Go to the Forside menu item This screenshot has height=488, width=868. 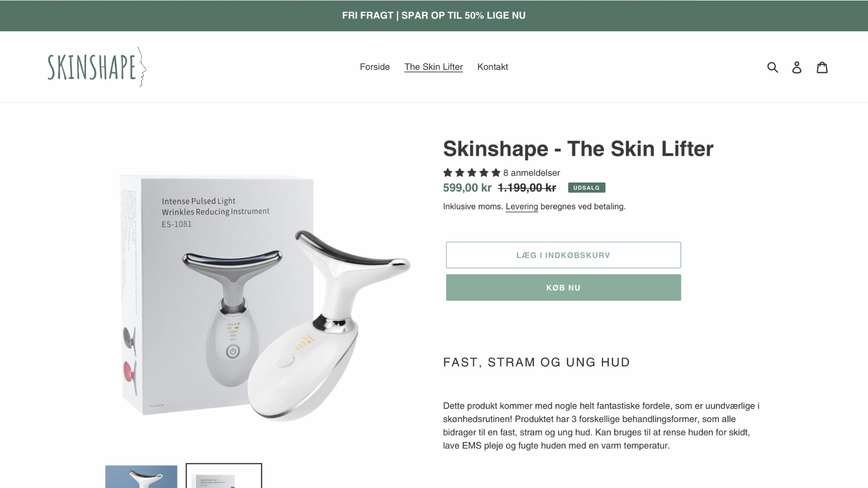tap(375, 67)
